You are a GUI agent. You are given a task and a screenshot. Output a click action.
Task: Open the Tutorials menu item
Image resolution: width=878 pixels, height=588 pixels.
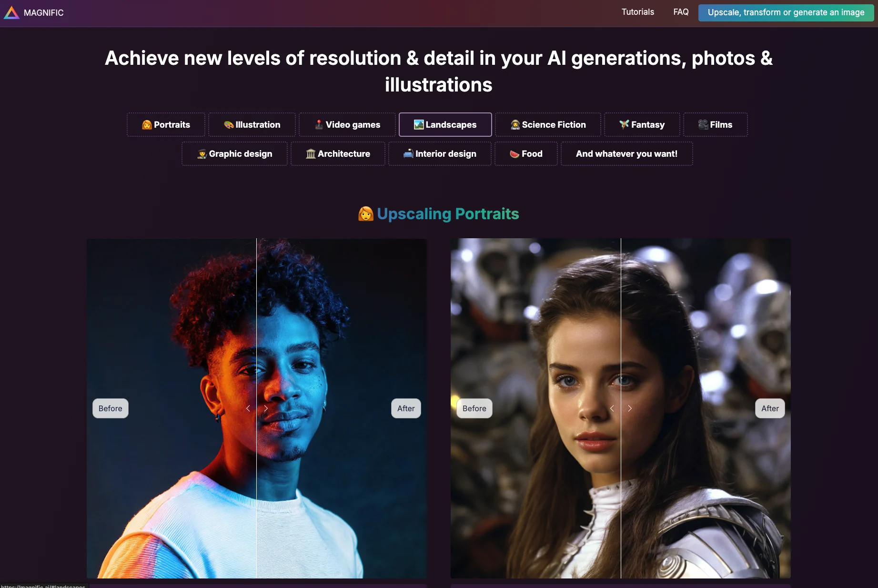click(638, 12)
